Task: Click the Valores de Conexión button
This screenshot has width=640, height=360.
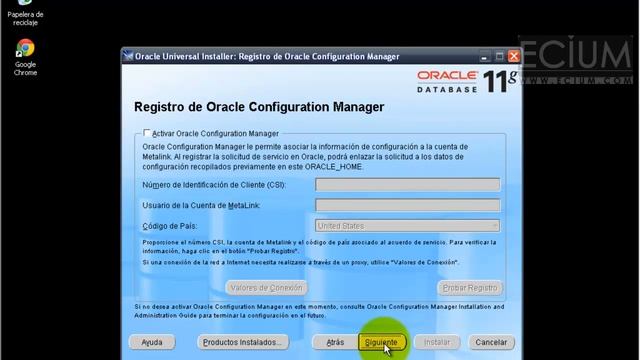Action: (267, 288)
